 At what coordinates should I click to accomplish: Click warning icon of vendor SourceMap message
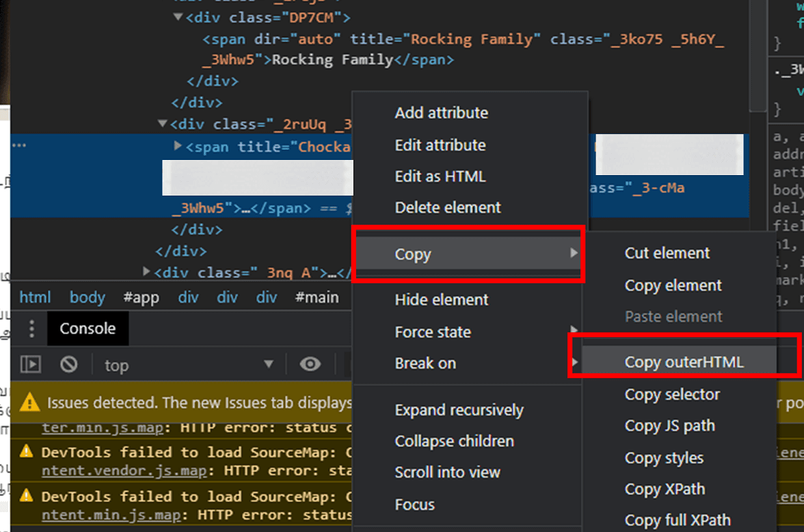click(x=26, y=451)
